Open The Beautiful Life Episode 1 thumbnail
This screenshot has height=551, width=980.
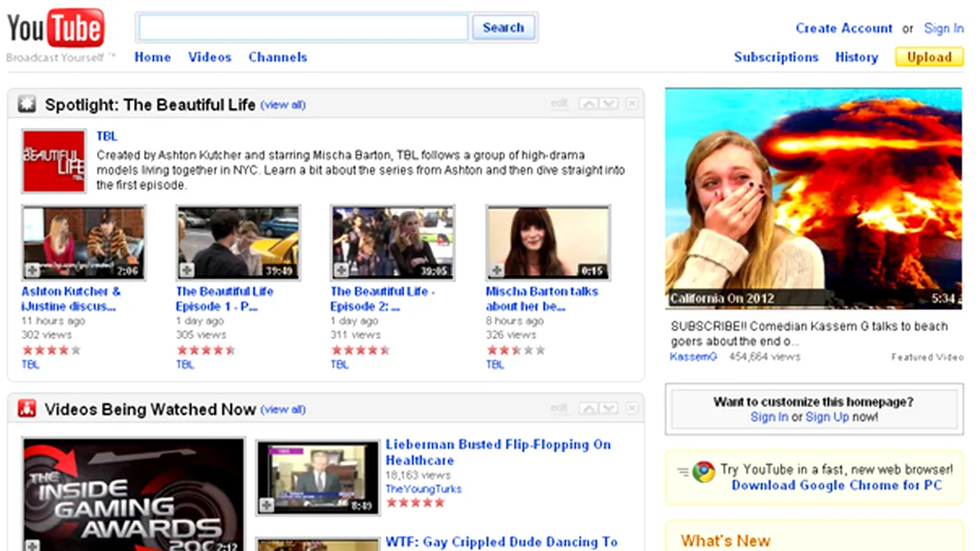coord(238,243)
